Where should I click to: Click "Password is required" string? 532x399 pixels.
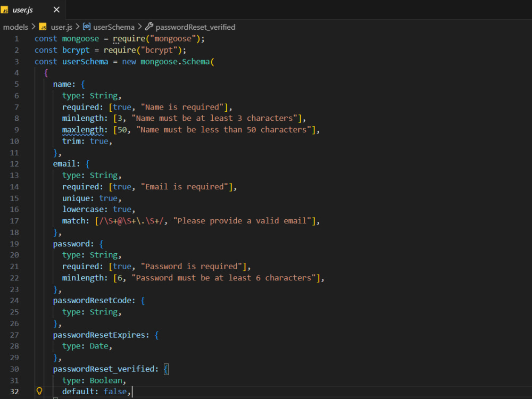pyautogui.click(x=192, y=267)
